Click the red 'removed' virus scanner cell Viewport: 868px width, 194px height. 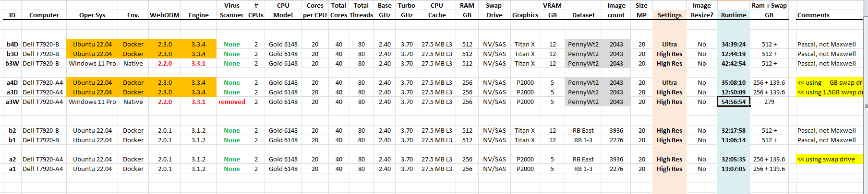(231, 102)
